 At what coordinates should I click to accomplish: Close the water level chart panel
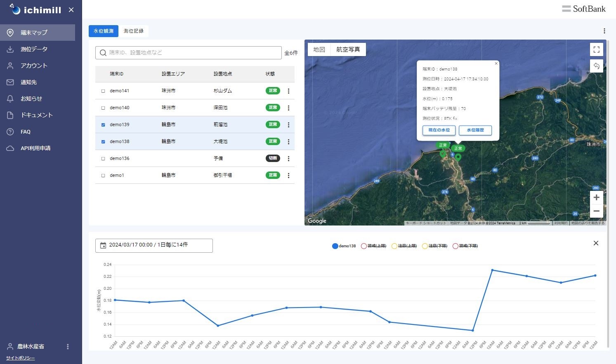coord(596,243)
